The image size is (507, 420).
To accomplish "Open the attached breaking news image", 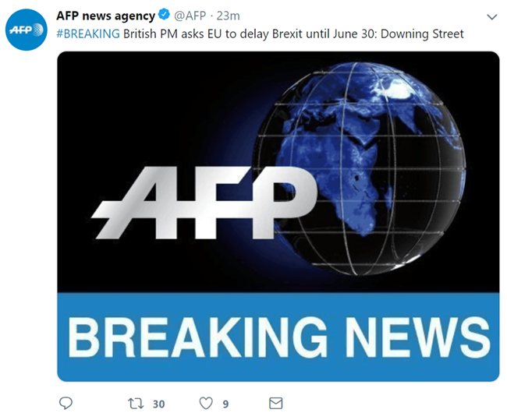I will [278, 217].
